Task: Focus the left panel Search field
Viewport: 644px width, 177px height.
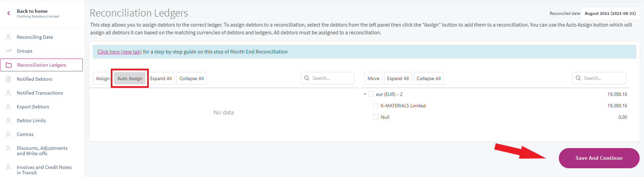Action: 328,78
